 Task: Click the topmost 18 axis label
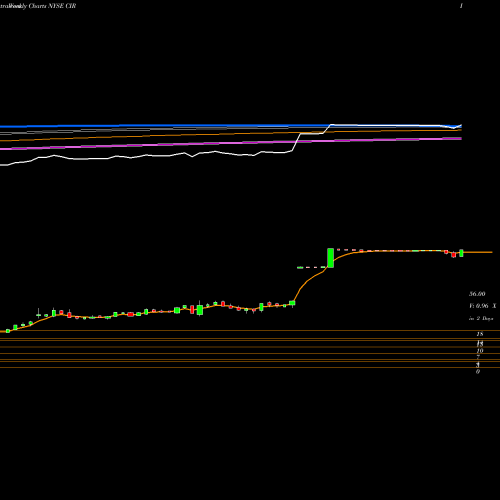480,334
